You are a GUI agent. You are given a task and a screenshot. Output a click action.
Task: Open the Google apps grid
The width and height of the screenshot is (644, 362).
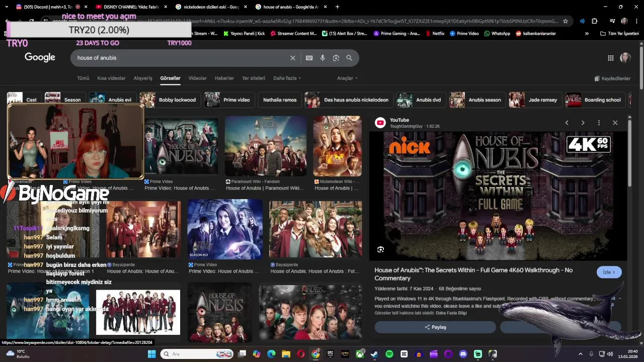point(611,58)
